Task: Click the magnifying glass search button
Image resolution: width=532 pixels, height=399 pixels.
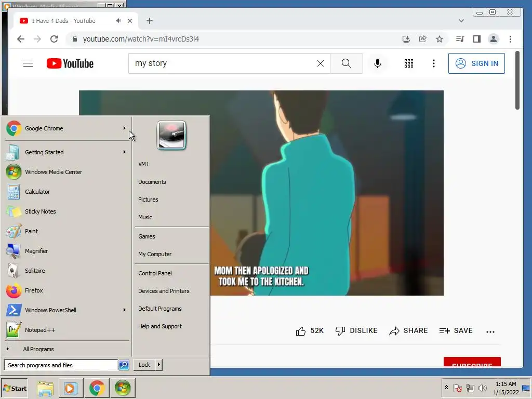Action: 347,63
